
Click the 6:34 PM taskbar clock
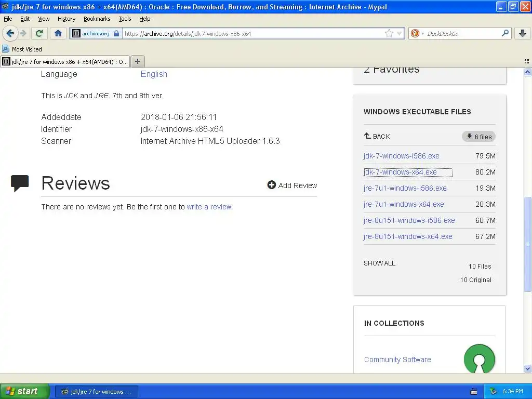[x=513, y=391]
